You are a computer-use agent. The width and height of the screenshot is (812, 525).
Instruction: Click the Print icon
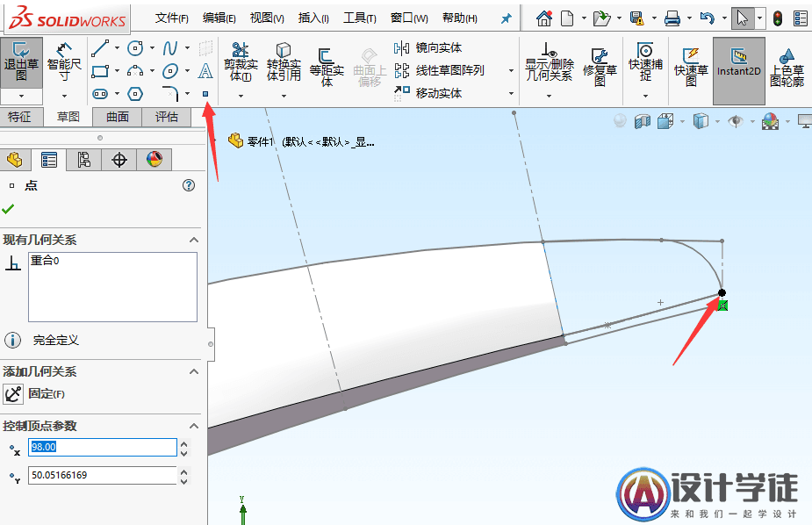pyautogui.click(x=672, y=18)
